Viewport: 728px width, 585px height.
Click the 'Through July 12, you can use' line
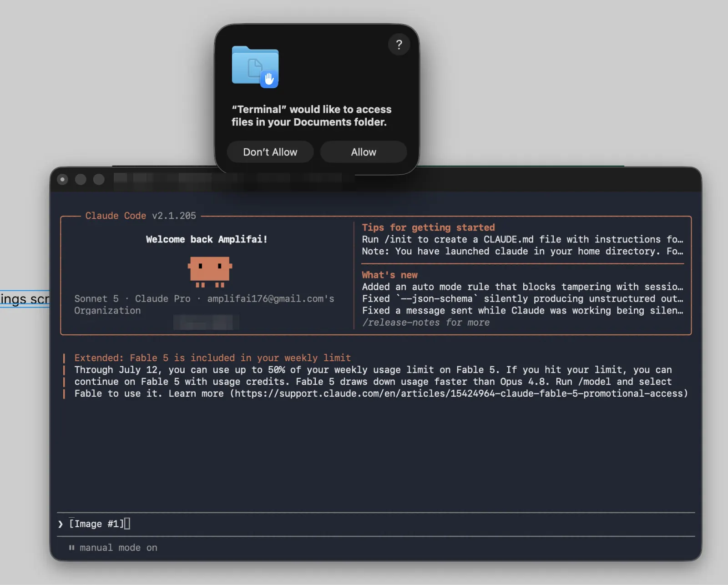coord(373,370)
